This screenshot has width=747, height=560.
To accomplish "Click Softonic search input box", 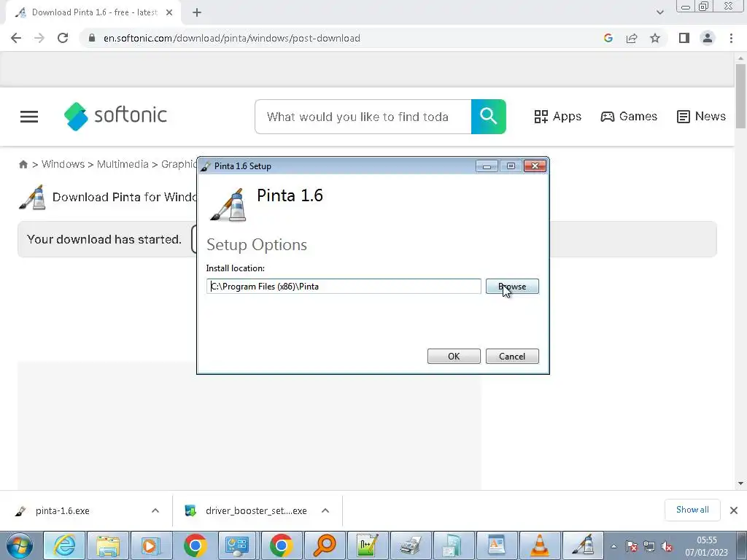I will (x=363, y=117).
